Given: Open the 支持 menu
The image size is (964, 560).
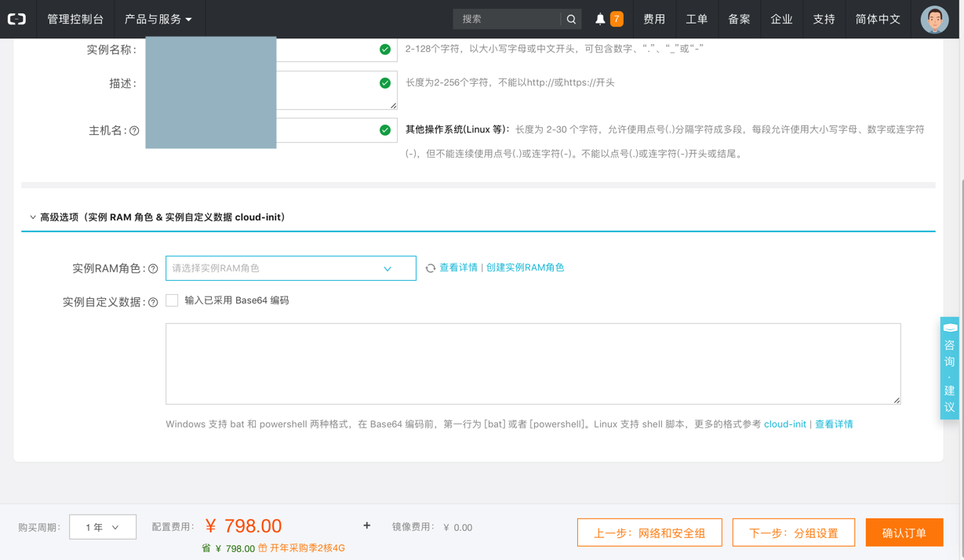Looking at the screenshot, I should [824, 19].
